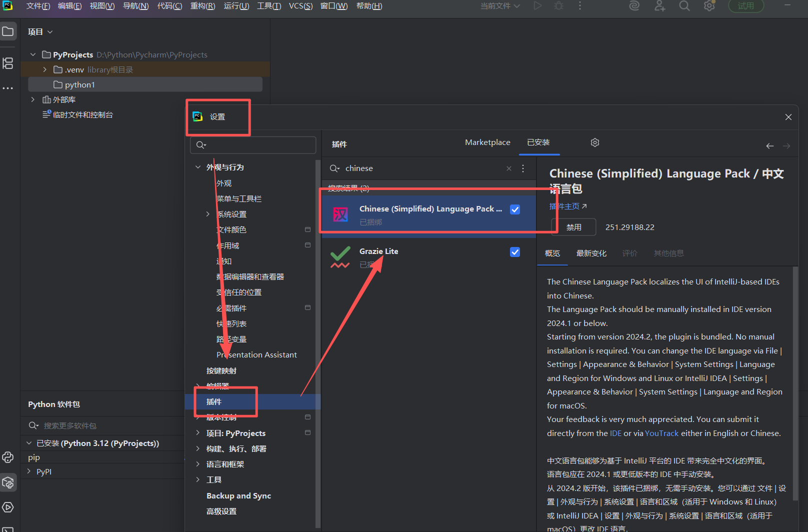Image resolution: width=808 pixels, height=532 pixels.
Task: Open the 高级设置 settings page
Action: click(x=221, y=511)
